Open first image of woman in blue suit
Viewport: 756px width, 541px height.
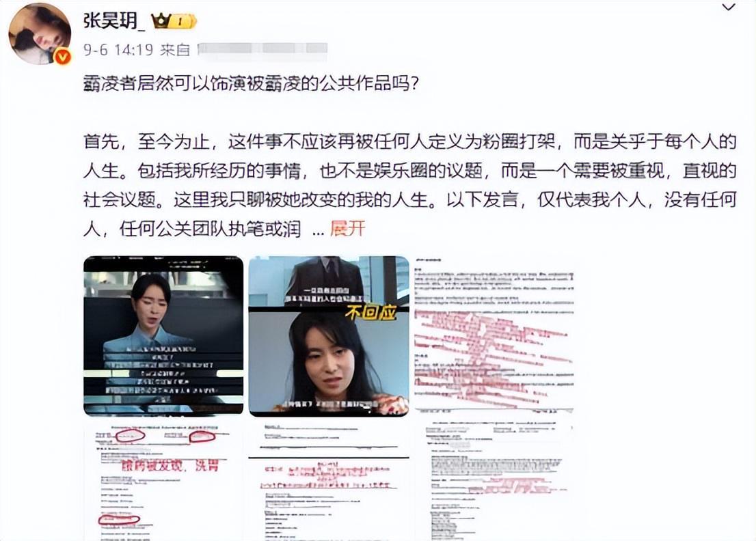(163, 336)
